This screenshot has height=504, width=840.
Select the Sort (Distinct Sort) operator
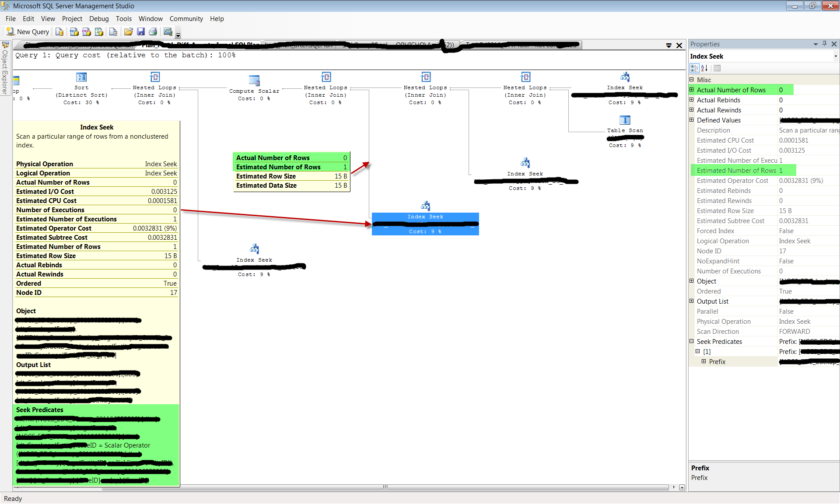pos(81,89)
